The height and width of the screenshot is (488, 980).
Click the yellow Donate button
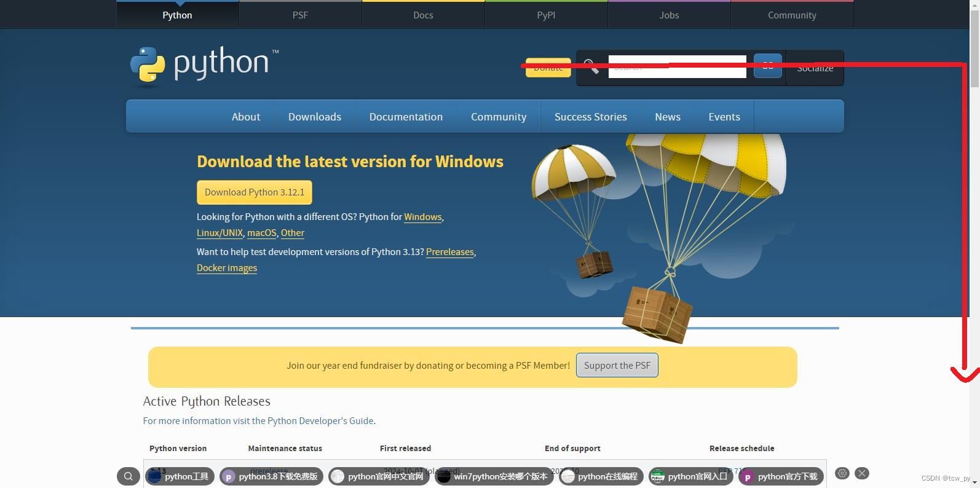tap(548, 68)
